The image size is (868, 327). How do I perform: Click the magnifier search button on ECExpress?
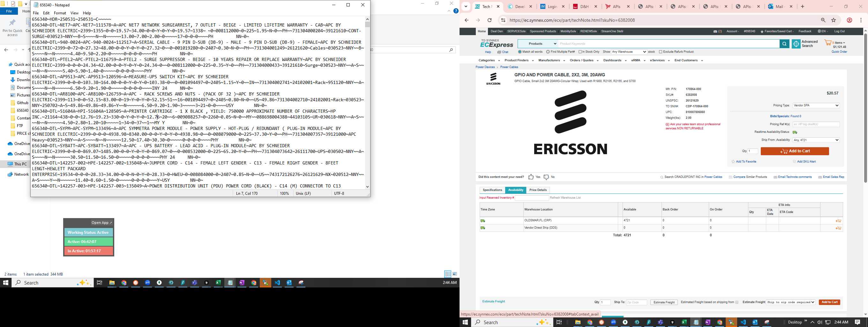point(784,44)
